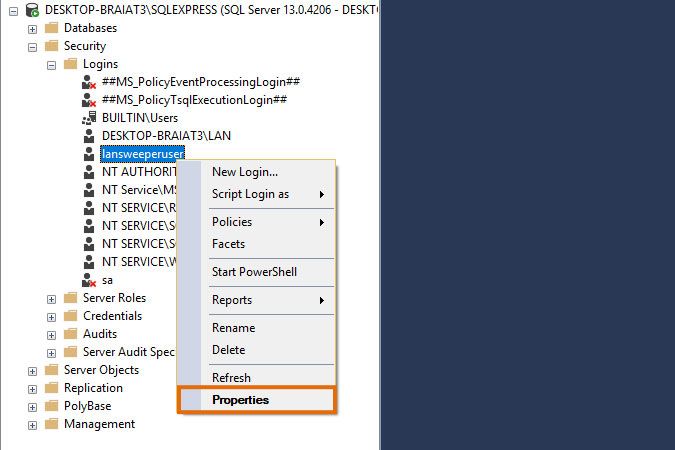Click the Databases folder icon
Screen dimensions: 675x450
51,28
